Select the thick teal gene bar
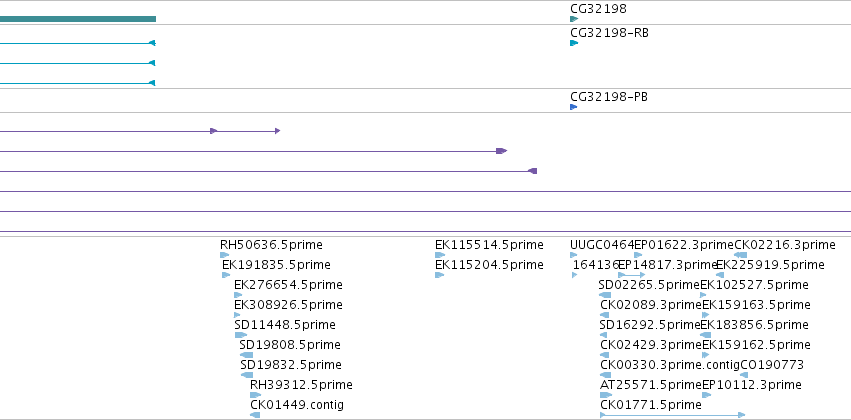 (78, 19)
